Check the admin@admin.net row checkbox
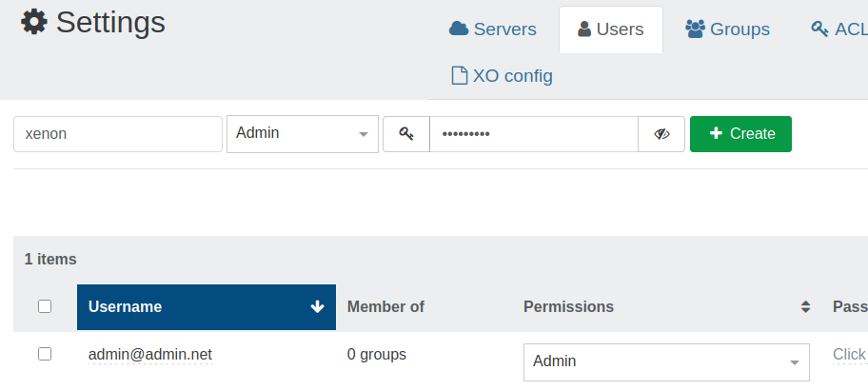 click(x=44, y=354)
